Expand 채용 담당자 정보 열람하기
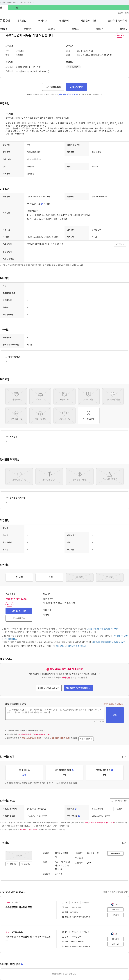Viewport: 129px width, 980px height. coord(78,688)
